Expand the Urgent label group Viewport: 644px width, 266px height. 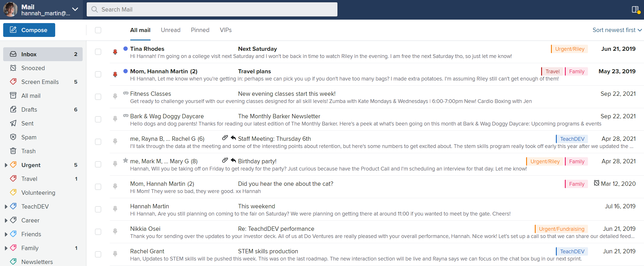[6, 165]
